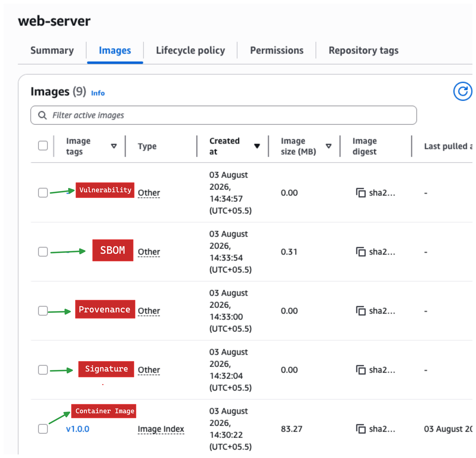
Task: Copy digest of the SBOM row
Action: 361,252
